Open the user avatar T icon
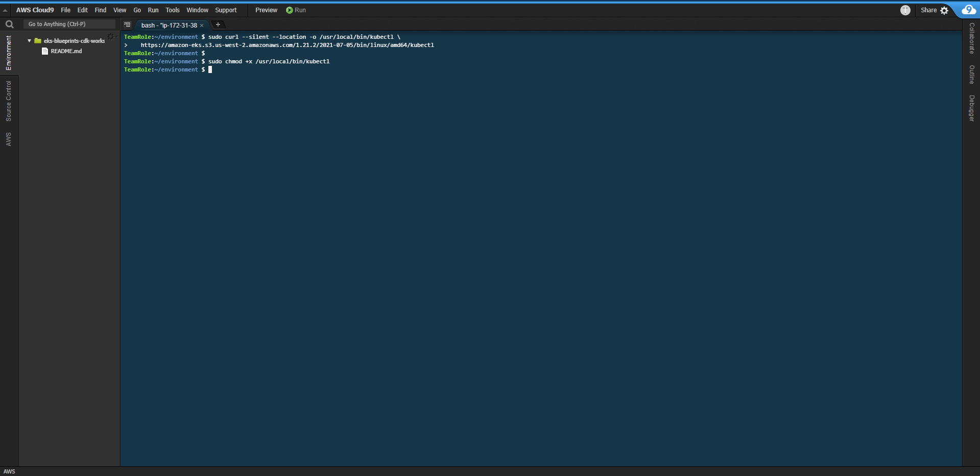 tap(905, 10)
